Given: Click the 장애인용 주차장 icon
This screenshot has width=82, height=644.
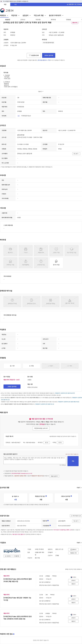Looking at the screenshot, I should 12,302.
